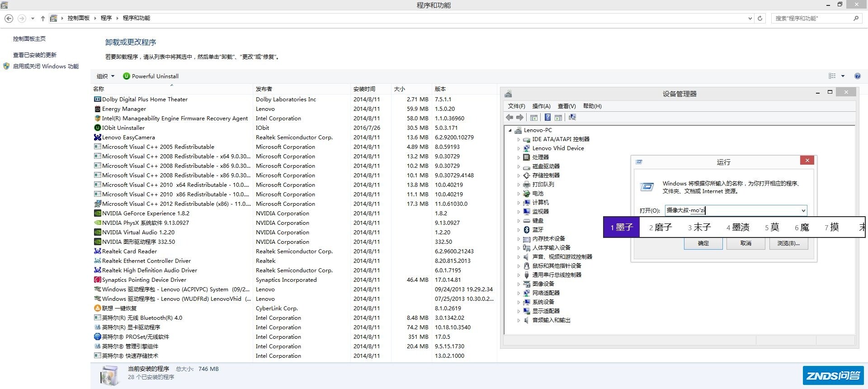The width and height of the screenshot is (868, 389).
Task: Click the network adapter device icon
Action: point(527,293)
